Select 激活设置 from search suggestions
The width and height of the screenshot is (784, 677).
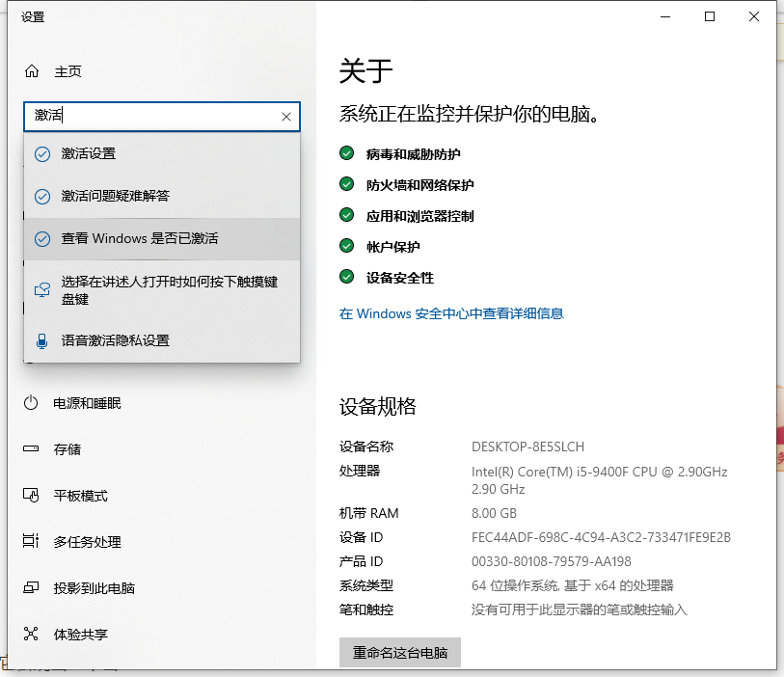click(89, 153)
